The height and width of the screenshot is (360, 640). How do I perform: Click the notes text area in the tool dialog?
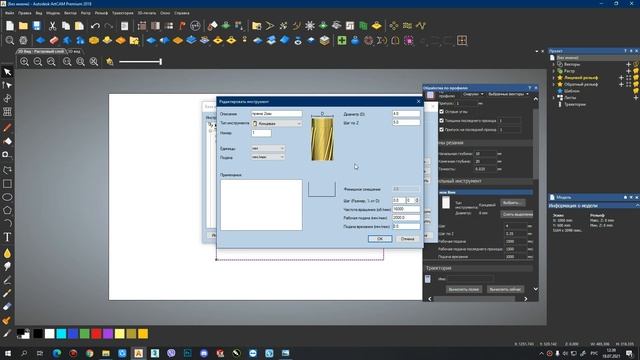tap(261, 205)
